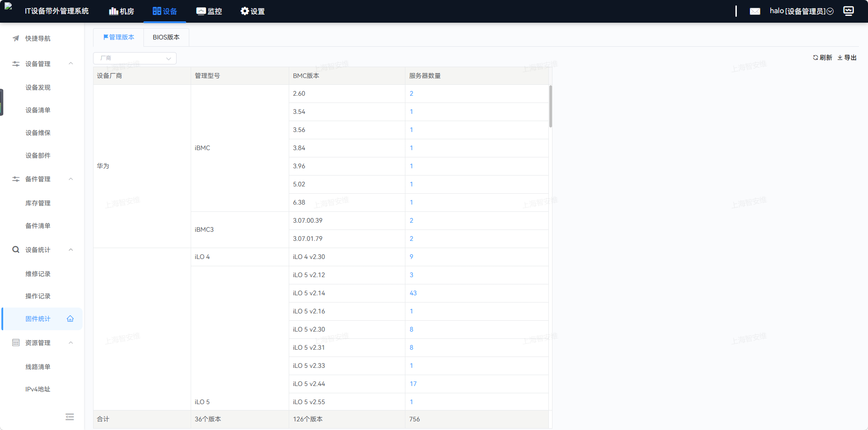Click the refresh icon beside 刷新
This screenshot has height=430, width=868.
click(x=815, y=58)
